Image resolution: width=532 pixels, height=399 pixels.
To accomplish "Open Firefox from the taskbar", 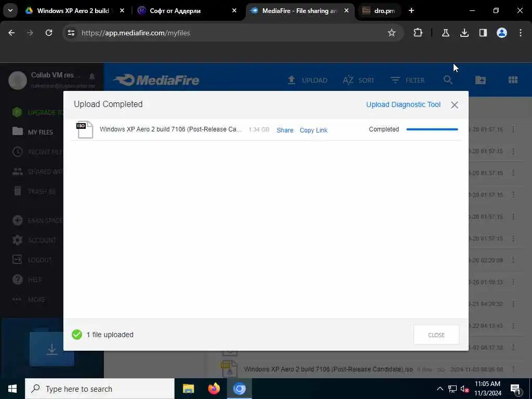I will [x=214, y=389].
